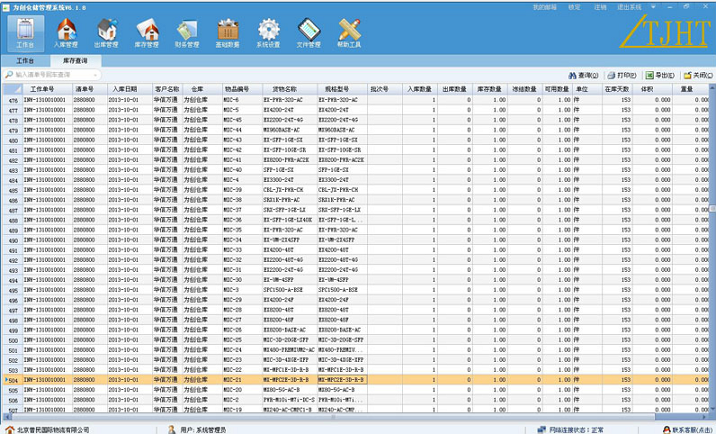
Task: Focus the 输入清单号 search input field
Action: pyautogui.click(x=53, y=74)
